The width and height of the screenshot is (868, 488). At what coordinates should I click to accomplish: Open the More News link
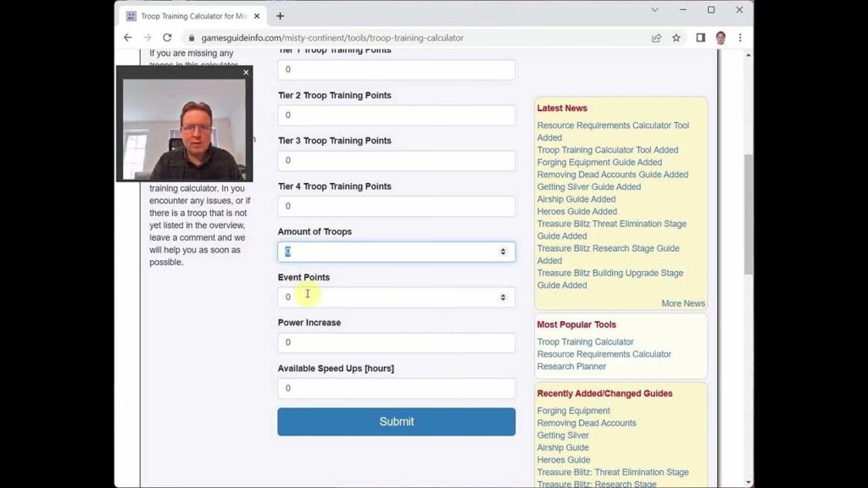click(682, 303)
